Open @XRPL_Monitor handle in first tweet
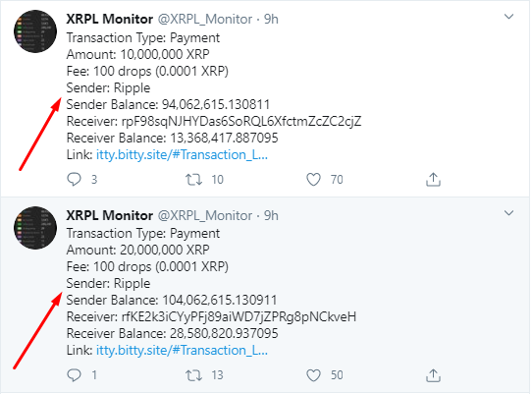The image size is (532, 394). click(x=205, y=20)
